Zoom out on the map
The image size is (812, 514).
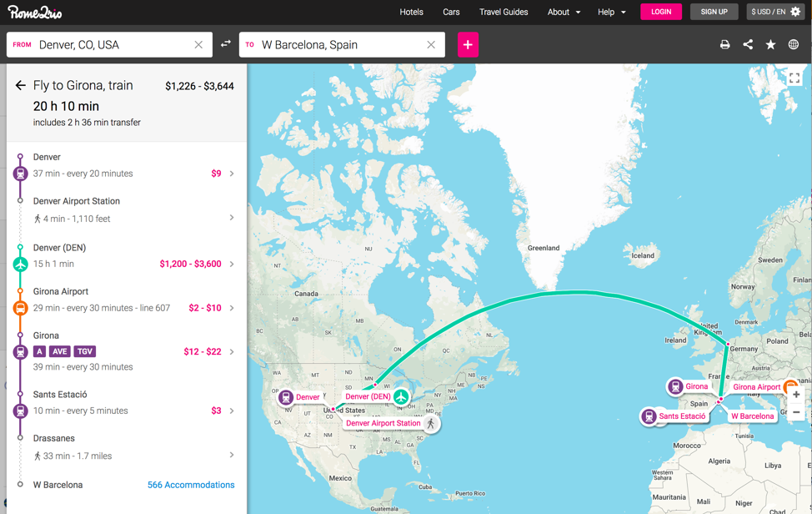pyautogui.click(x=796, y=413)
